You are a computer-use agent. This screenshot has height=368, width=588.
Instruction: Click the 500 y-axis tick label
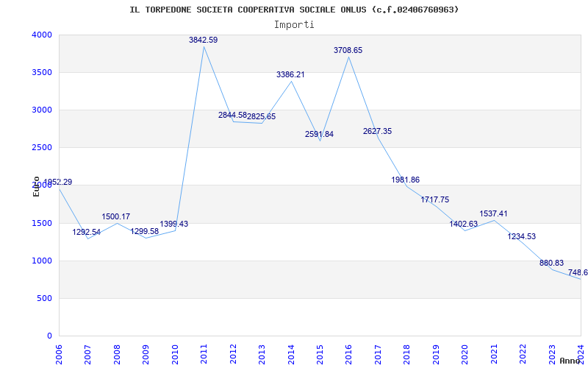coord(43,299)
